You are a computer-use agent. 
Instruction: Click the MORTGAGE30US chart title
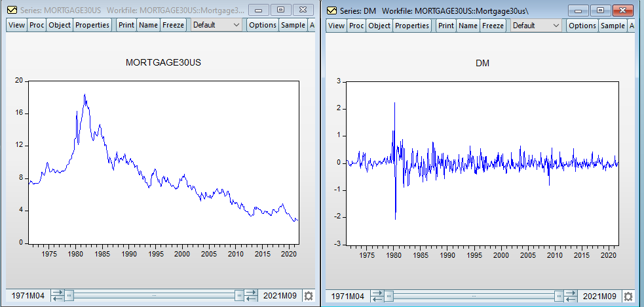pos(164,63)
